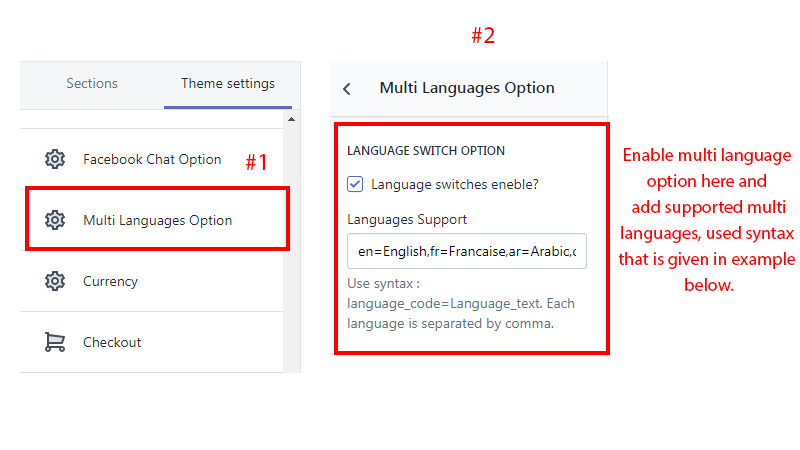Click the LANGUAGE SWITCH OPTION section heading
Screen dimensions: 800x450
click(426, 151)
